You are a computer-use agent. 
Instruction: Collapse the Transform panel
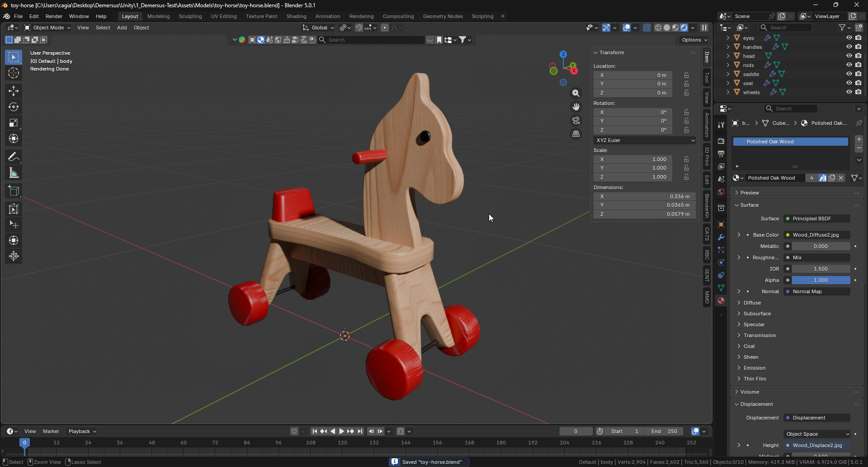click(611, 52)
